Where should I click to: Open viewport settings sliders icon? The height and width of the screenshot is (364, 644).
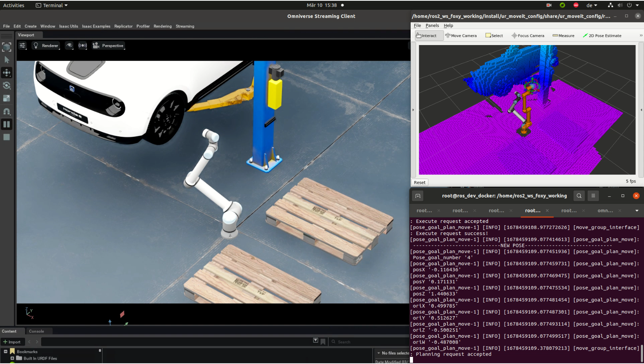coord(22,45)
